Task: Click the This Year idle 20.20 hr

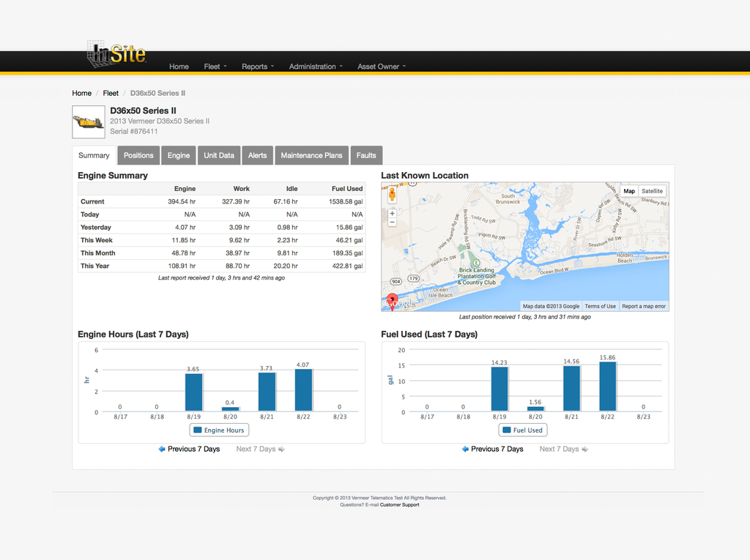Action: (285, 266)
